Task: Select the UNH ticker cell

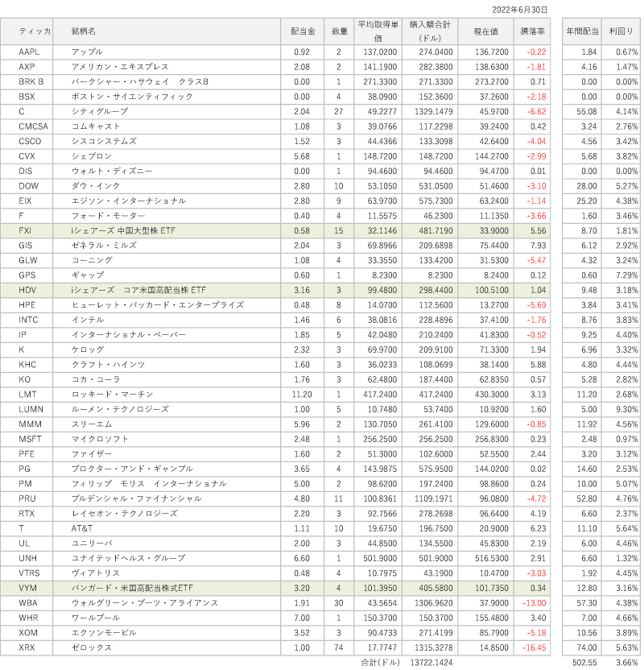Action: (27, 559)
